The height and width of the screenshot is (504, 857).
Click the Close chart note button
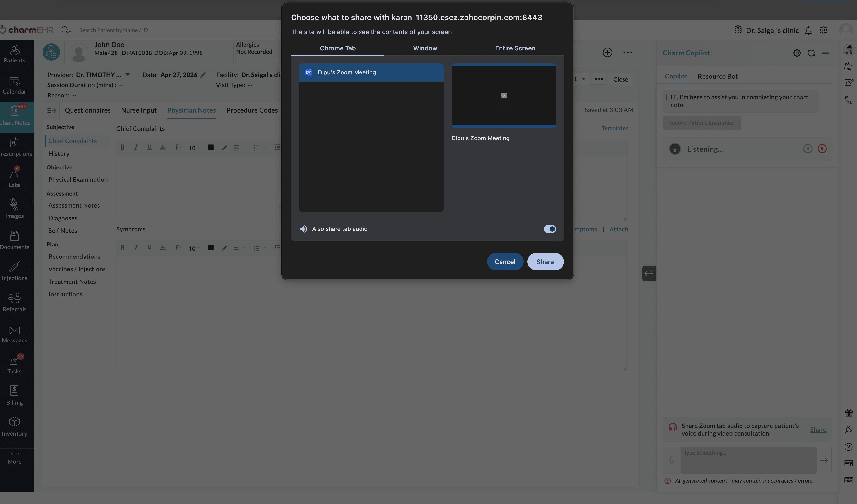click(x=621, y=79)
